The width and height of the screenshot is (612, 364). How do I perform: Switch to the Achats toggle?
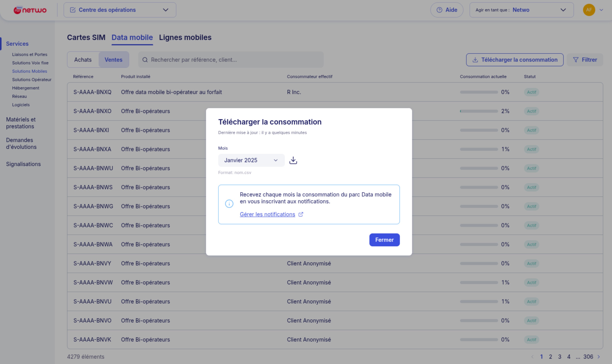click(83, 60)
